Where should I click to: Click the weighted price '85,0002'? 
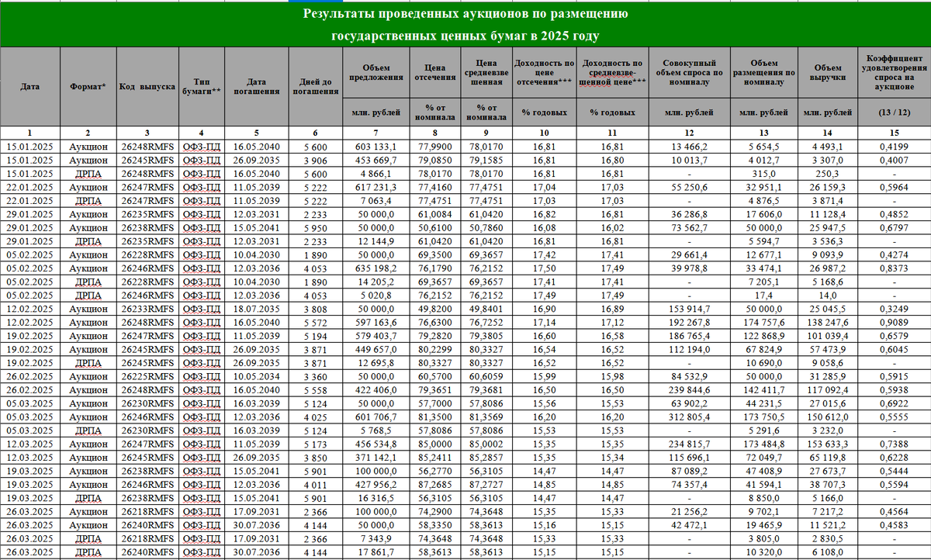(486, 444)
